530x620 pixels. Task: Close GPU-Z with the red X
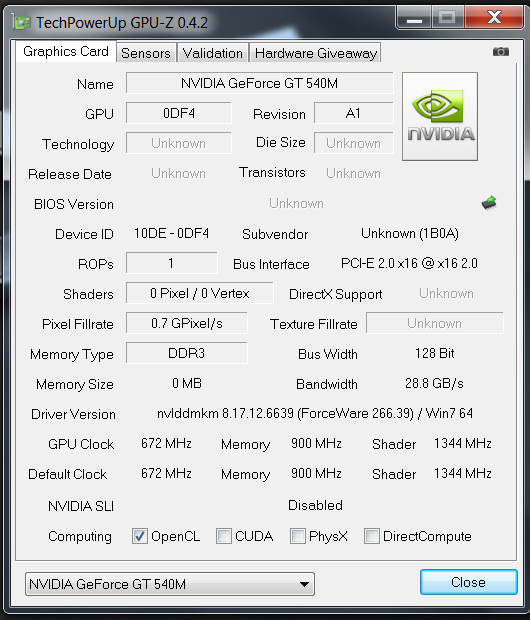[x=494, y=18]
